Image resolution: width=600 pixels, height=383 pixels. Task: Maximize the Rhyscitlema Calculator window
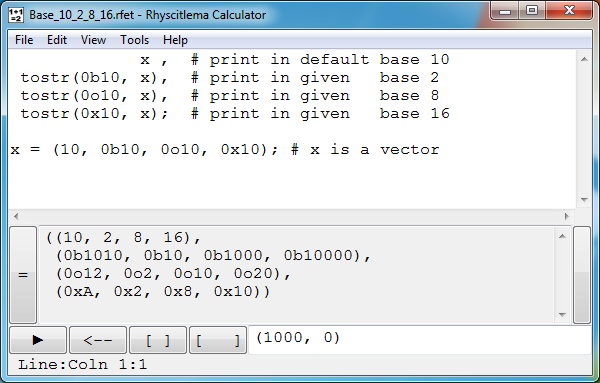pos(532,11)
